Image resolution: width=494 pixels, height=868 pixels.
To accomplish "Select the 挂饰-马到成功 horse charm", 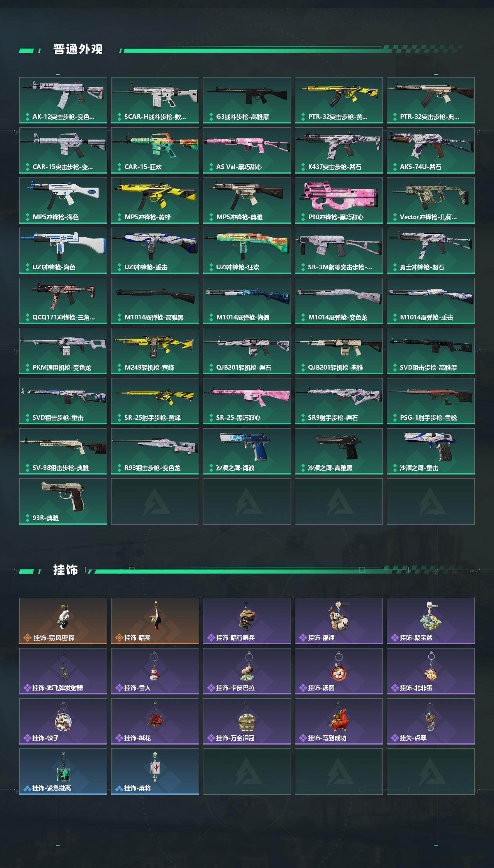I will pos(339,721).
